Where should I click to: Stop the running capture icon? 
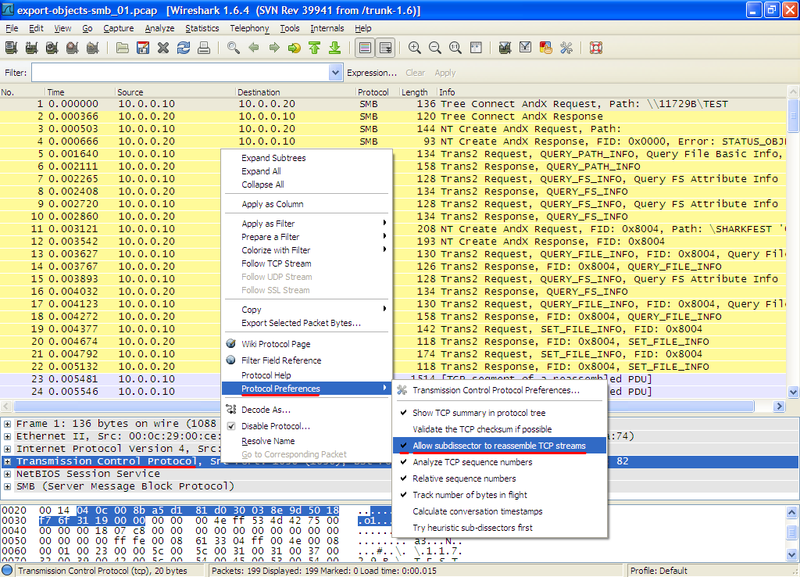click(x=72, y=48)
